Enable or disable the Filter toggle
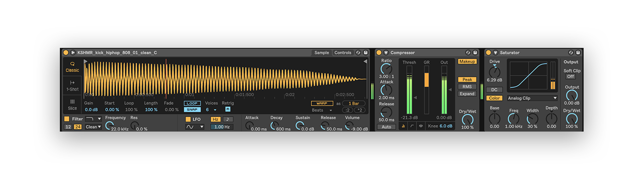Screen dimensions: 644x184 (67, 119)
